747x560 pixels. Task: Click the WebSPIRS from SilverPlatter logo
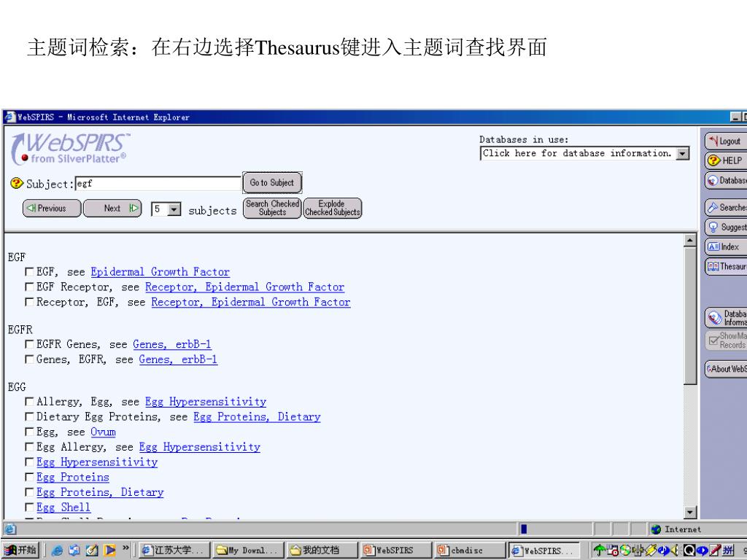[70, 149]
